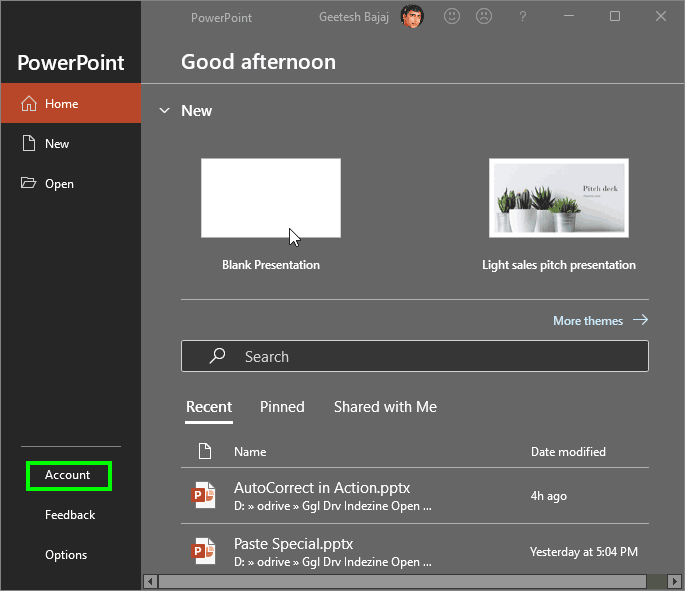Maximize the PowerPoint window
The width and height of the screenshot is (685, 591).
[615, 16]
